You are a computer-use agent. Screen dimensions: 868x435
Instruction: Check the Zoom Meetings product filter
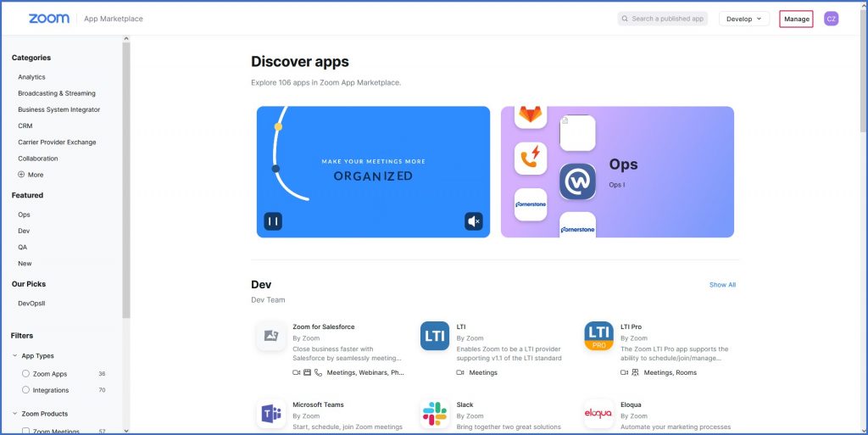[x=26, y=431]
